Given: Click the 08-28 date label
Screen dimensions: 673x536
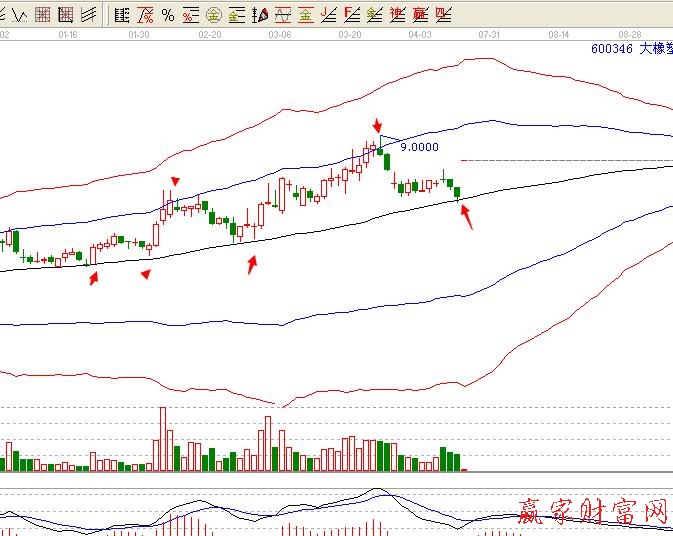Looking at the screenshot, I should pos(630,35).
